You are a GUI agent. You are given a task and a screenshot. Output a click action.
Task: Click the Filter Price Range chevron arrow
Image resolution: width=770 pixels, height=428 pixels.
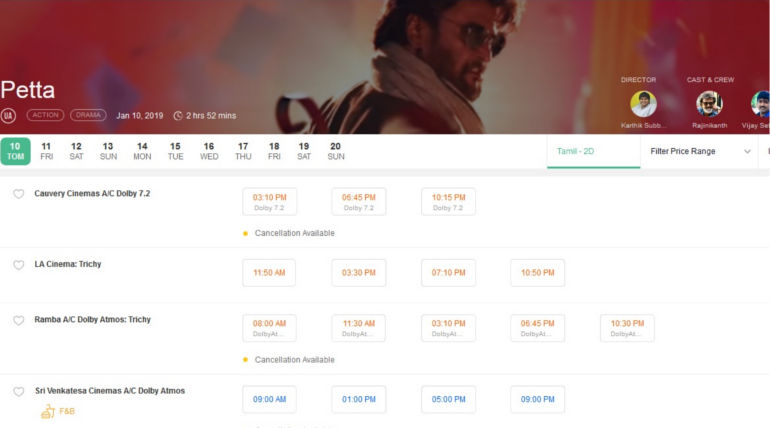click(747, 151)
